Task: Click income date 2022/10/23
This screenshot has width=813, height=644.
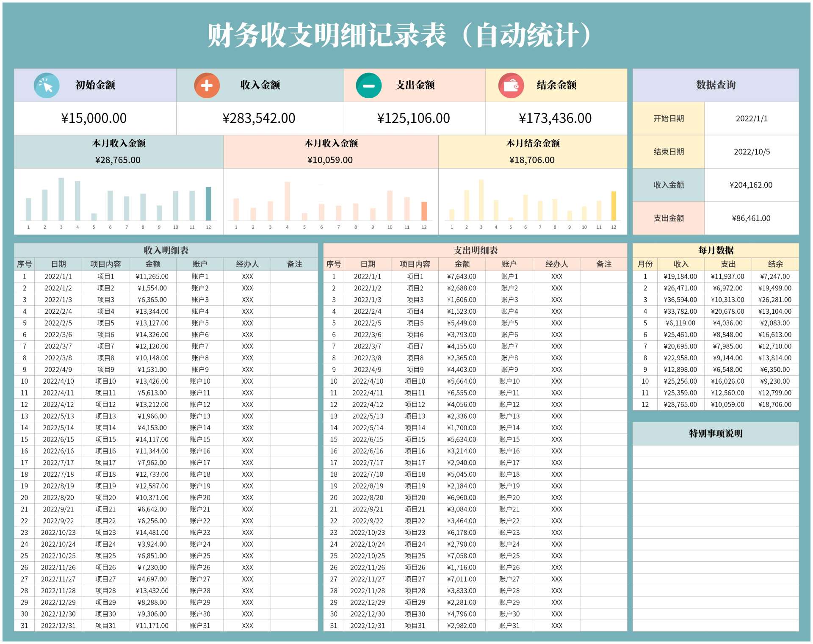Action: [58, 533]
